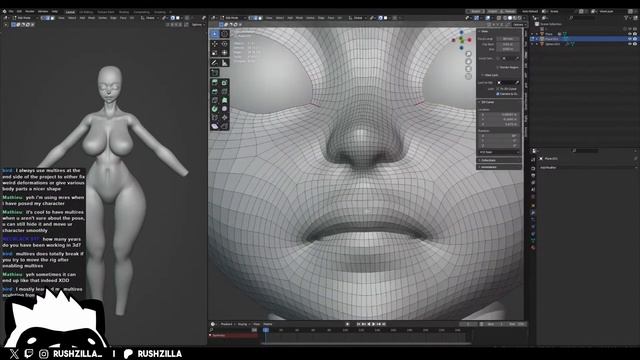Click the pan hand navigation icon
640x360 pixels.
point(469,62)
